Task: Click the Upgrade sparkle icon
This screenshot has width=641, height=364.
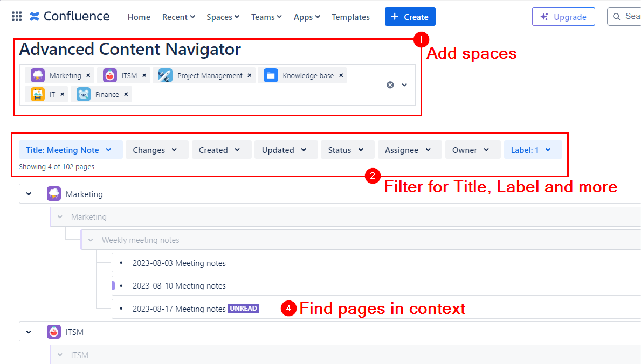Action: (544, 17)
